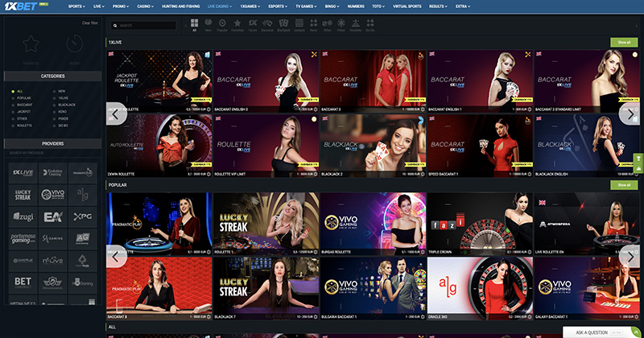Select the All games filter icon
This screenshot has width=644, height=338.
194,25
